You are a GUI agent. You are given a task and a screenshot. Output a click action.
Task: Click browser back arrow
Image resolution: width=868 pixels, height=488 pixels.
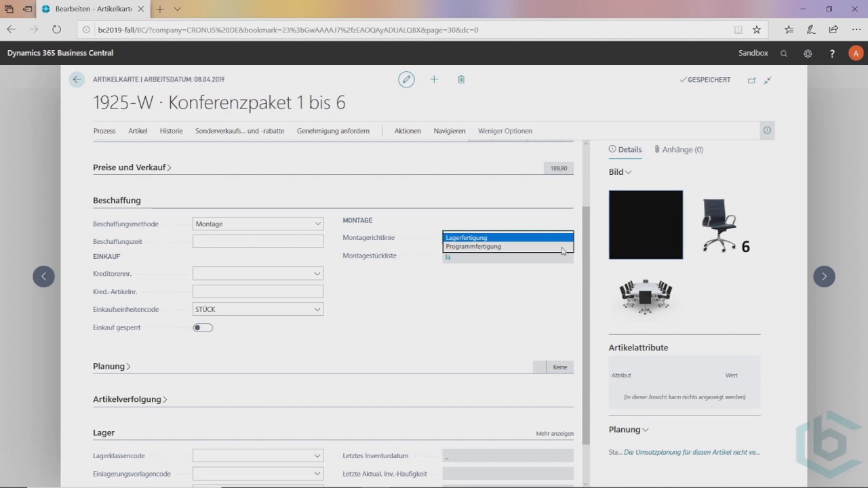[x=11, y=30]
